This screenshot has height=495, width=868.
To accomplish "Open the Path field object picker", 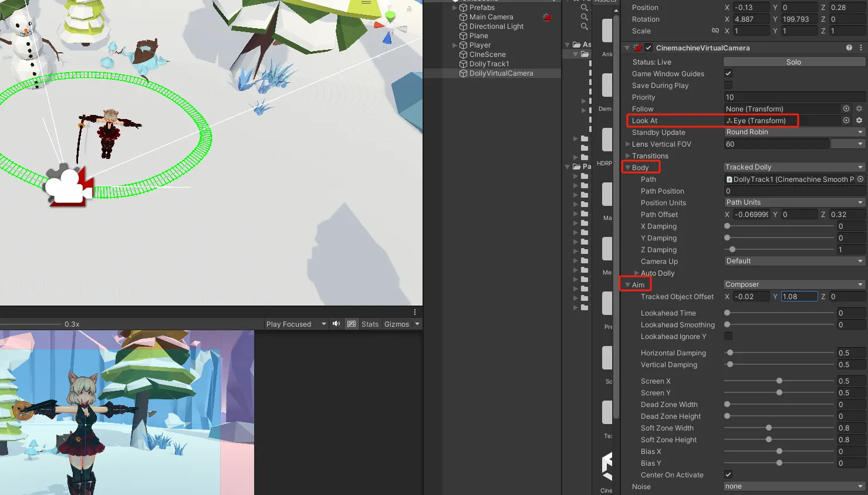I will tap(860, 179).
